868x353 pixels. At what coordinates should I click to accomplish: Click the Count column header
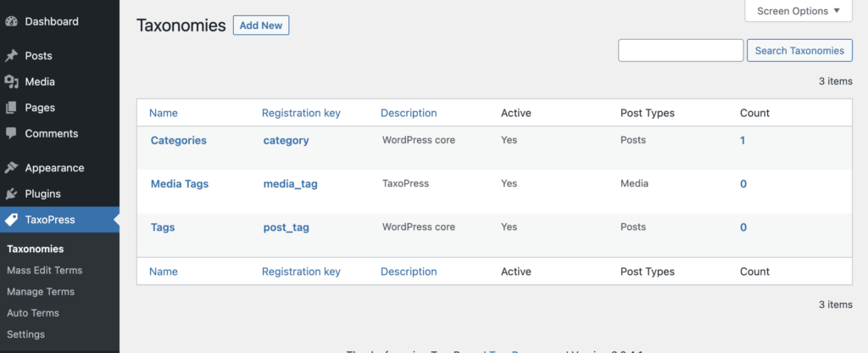coord(754,113)
